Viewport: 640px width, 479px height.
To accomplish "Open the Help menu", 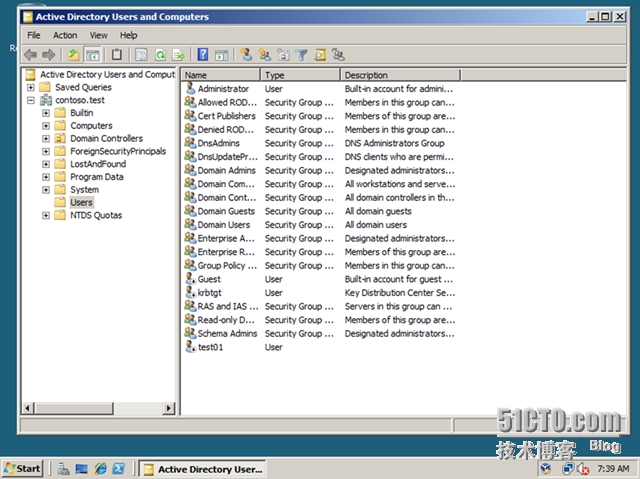I will [x=128, y=35].
